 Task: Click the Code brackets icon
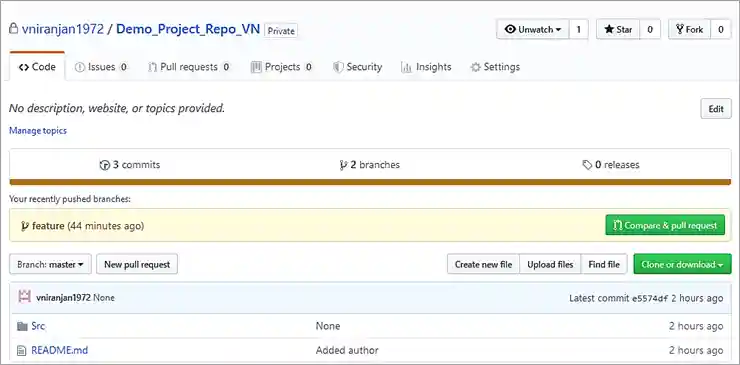[x=24, y=67]
